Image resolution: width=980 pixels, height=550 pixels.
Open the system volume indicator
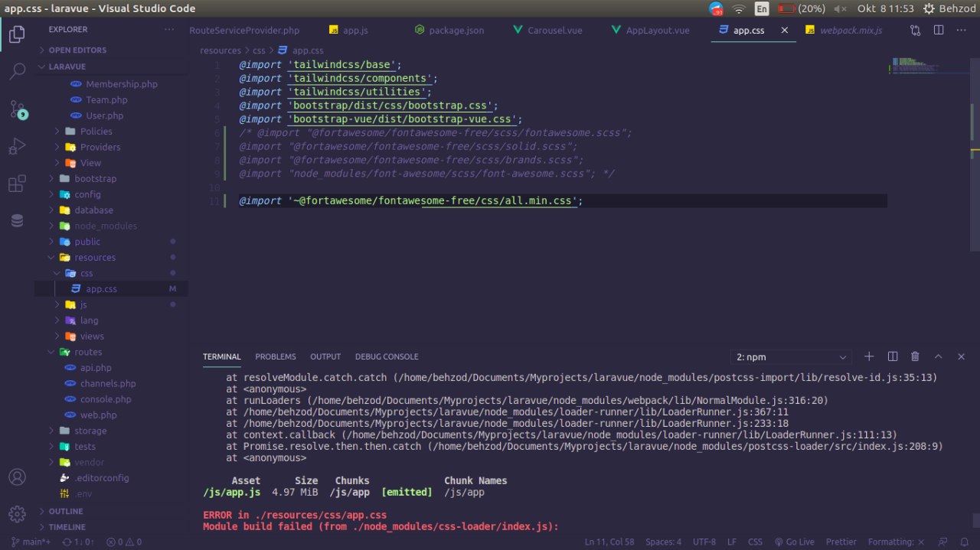click(840, 8)
